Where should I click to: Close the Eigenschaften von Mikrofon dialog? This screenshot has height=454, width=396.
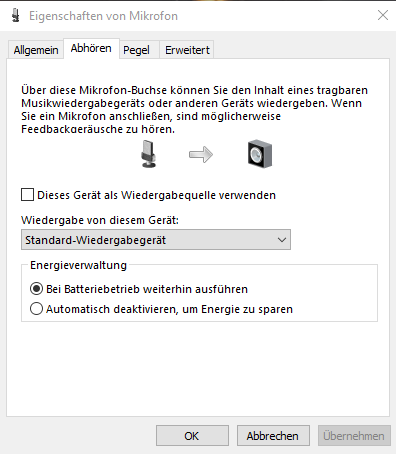click(383, 15)
